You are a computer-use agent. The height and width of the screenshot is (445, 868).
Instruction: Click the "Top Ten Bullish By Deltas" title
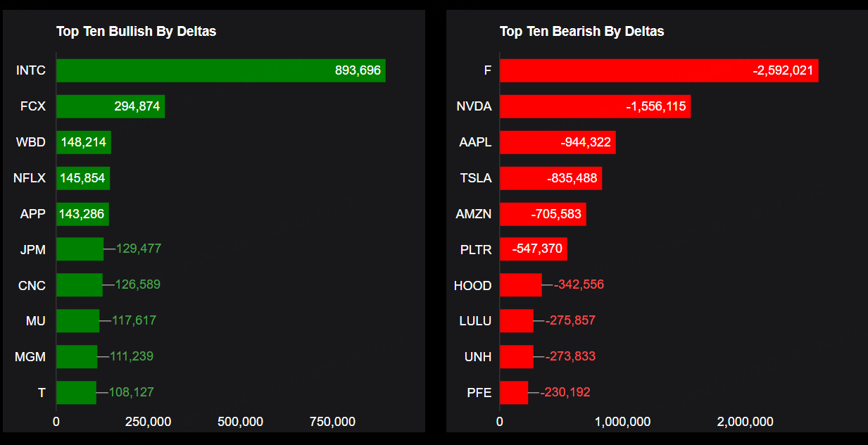click(x=136, y=31)
